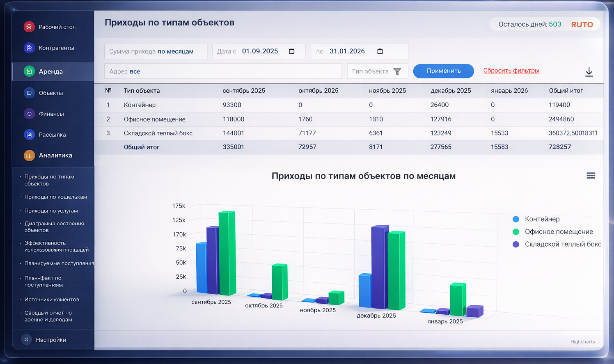614x364 pixels.
Task: Open Контрагенты menu item
Action: [57, 48]
